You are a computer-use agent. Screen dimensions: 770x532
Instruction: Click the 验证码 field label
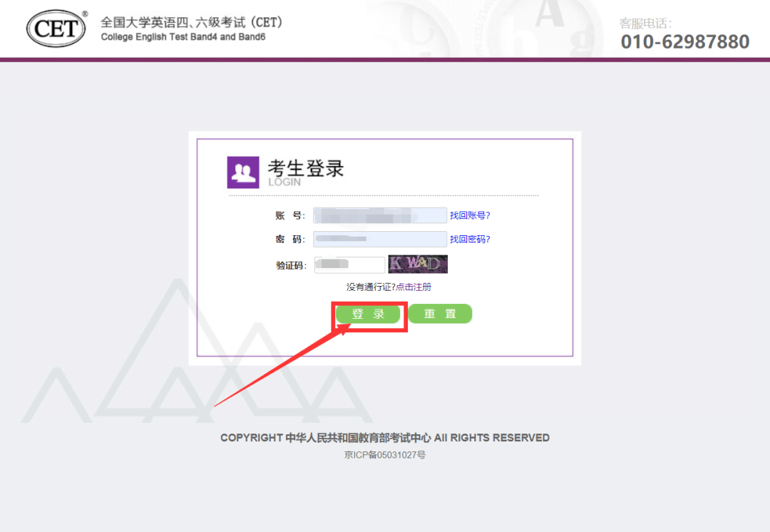pos(291,266)
